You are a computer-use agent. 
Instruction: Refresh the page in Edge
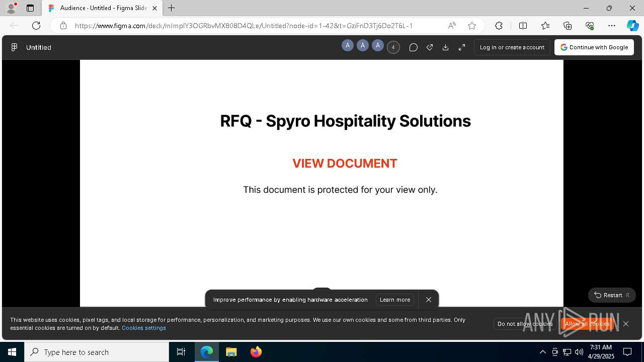36,26
